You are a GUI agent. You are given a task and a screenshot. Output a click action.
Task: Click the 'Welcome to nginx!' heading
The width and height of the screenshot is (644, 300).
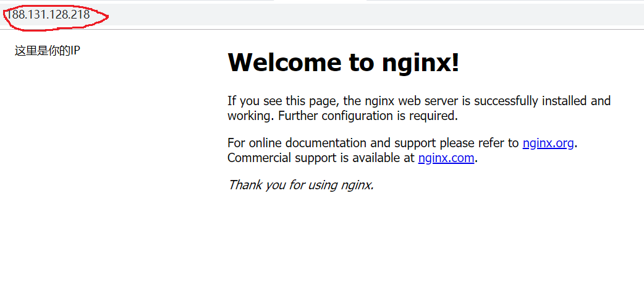tap(344, 62)
